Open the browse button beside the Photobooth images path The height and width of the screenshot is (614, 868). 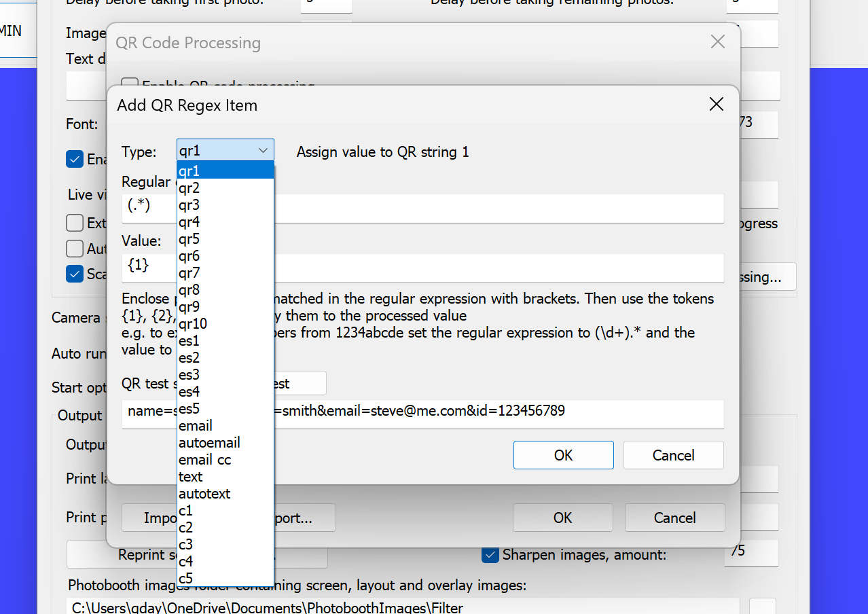coord(762,605)
